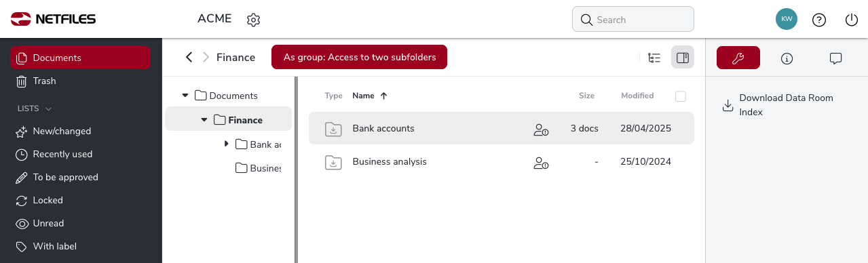Open the KW user avatar menu
Screen dimensions: 868x263
pos(787,19)
